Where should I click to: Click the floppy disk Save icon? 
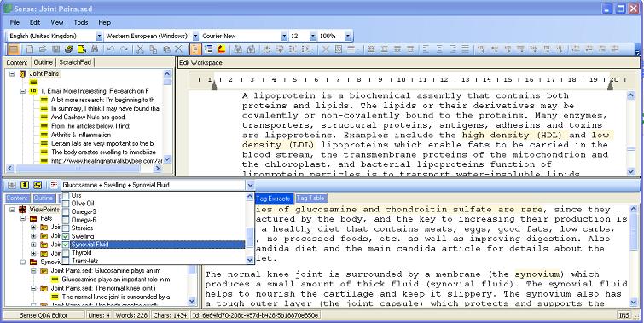(55, 49)
